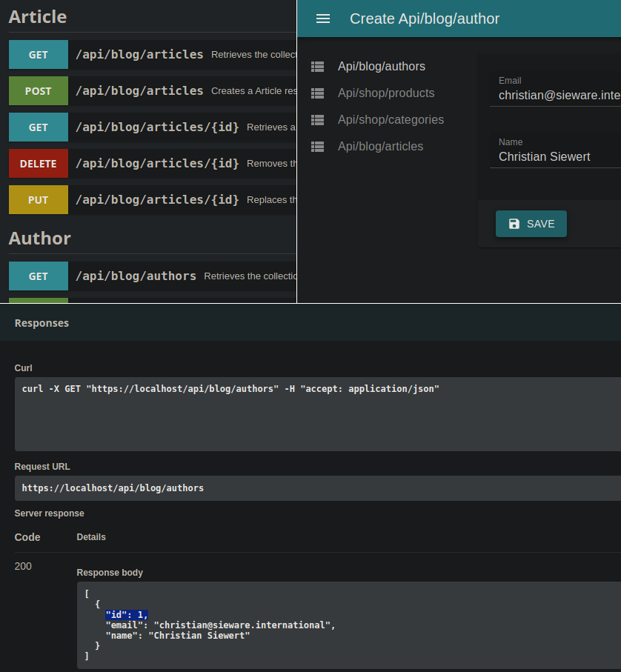Open the hamburger menu in admin panel
The height and width of the screenshot is (672, 621).
[322, 19]
